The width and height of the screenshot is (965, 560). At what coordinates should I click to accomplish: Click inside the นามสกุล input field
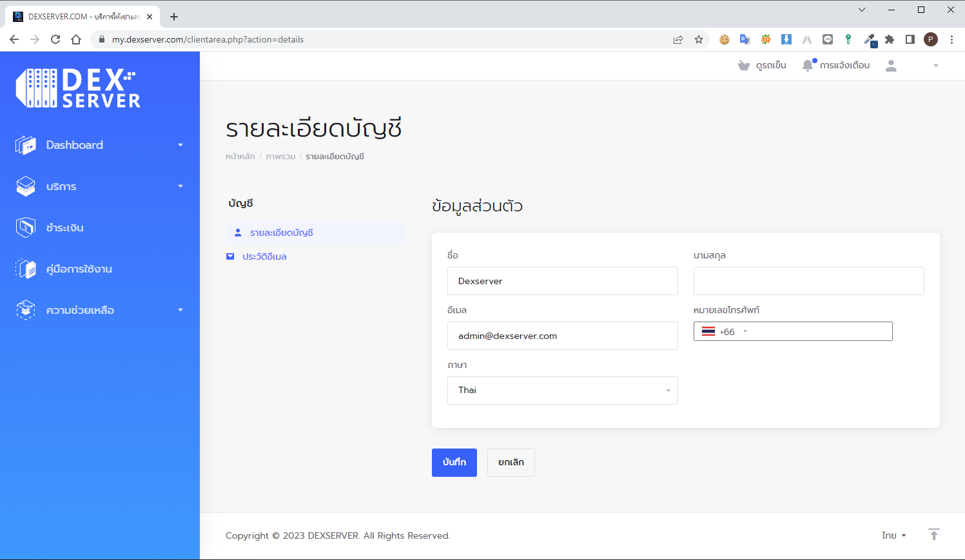808,280
